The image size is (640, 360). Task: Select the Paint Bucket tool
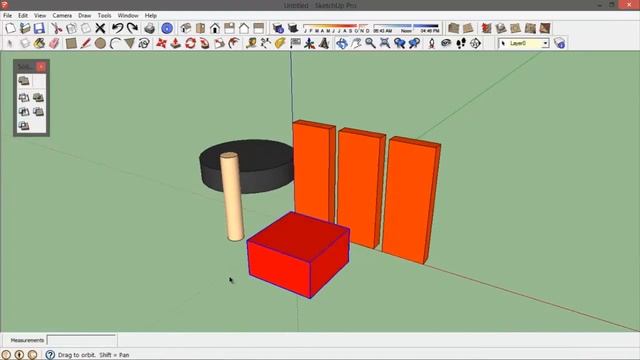pyautogui.click(x=39, y=43)
